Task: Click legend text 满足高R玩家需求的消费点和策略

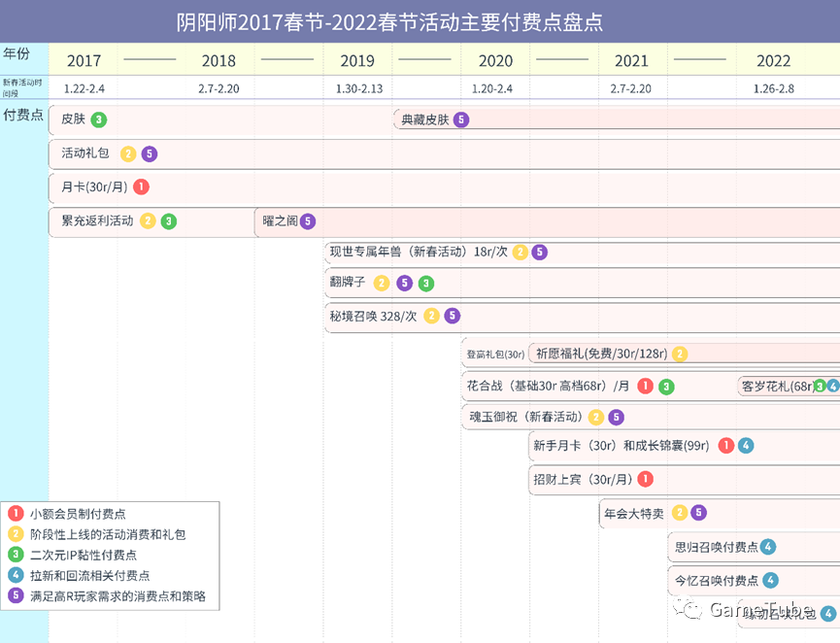Action: click(118, 595)
